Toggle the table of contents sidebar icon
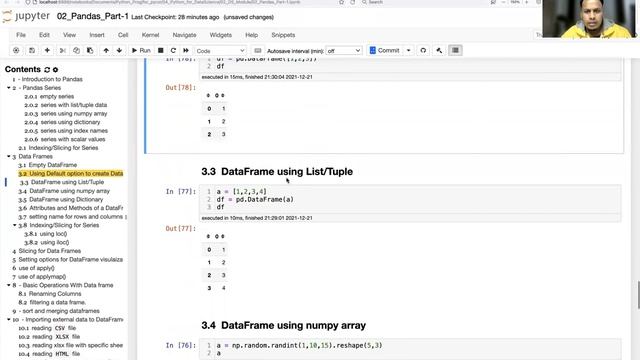Viewport: 640px width, 360px height. (x=456, y=51)
